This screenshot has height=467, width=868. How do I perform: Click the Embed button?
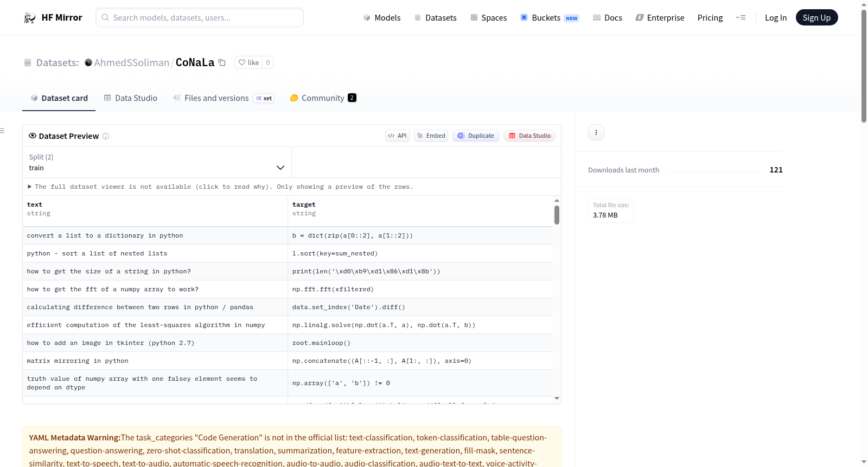(431, 136)
